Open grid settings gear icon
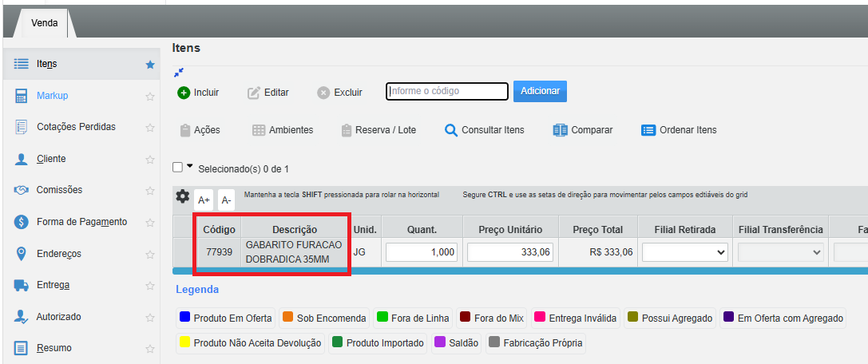 click(183, 196)
